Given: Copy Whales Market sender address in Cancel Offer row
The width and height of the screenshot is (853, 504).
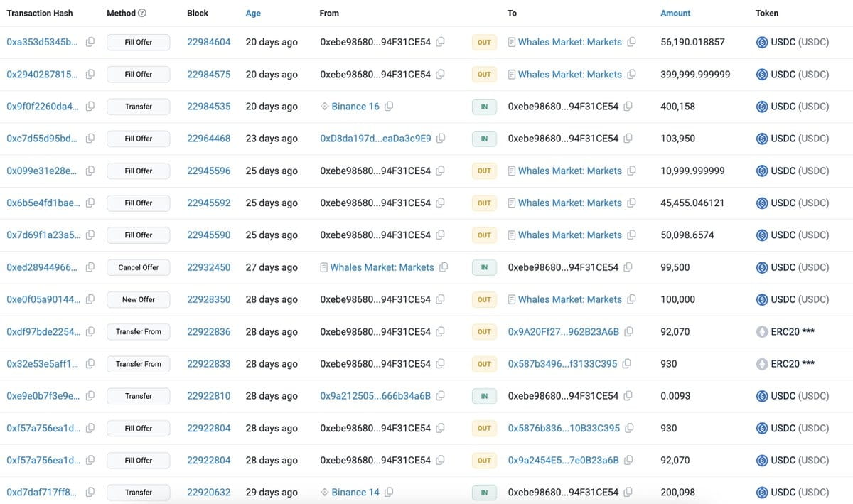Looking at the screenshot, I should [x=444, y=267].
